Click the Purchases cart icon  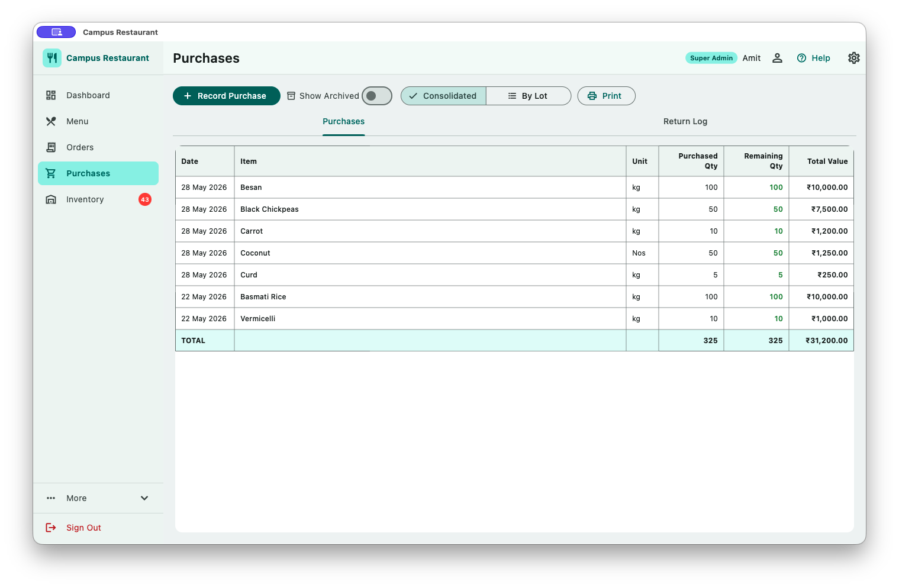point(51,173)
